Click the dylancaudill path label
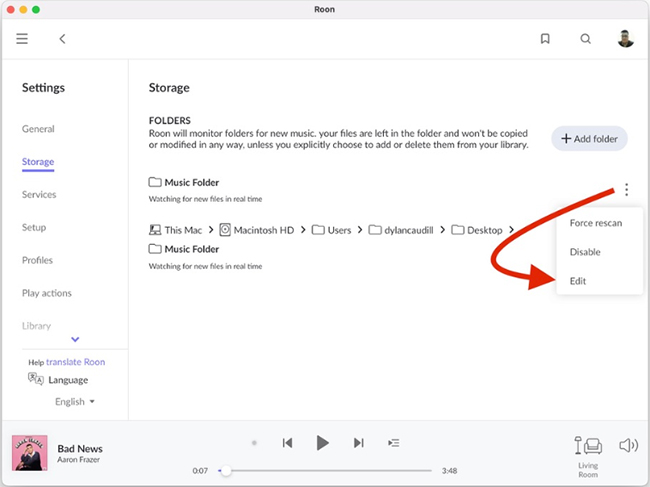This screenshot has width=650, height=487. (409, 230)
